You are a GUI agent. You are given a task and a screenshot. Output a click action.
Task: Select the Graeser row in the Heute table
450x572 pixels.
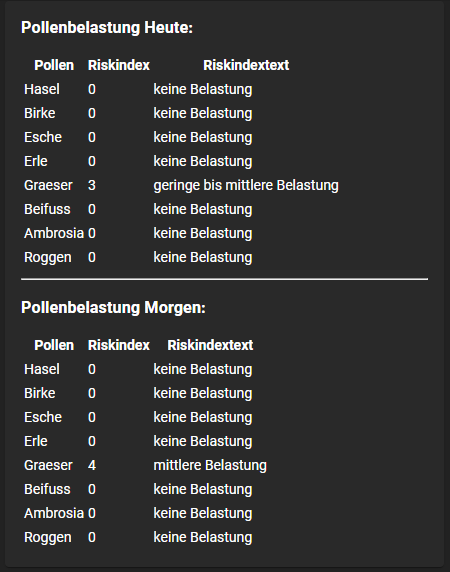[x=181, y=185]
